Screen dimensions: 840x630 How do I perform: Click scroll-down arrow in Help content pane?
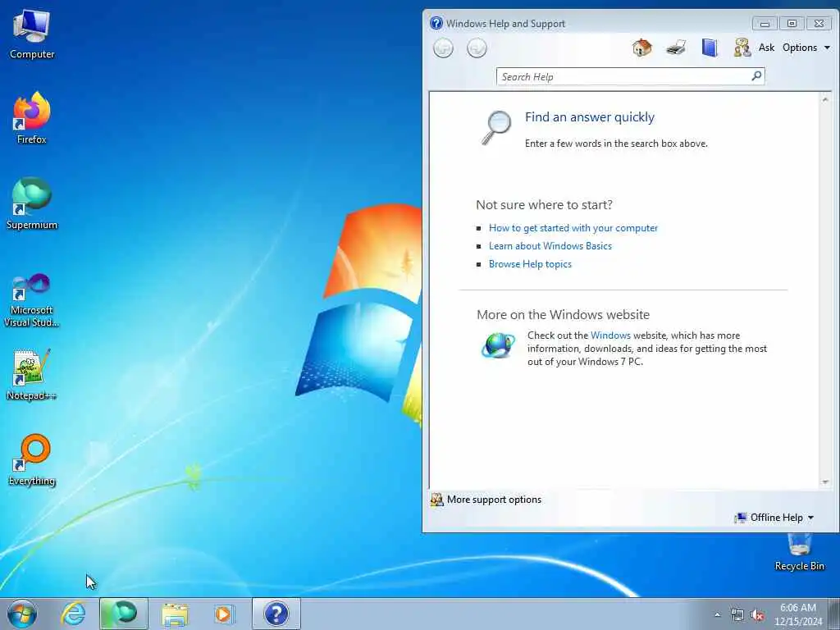[x=825, y=482]
